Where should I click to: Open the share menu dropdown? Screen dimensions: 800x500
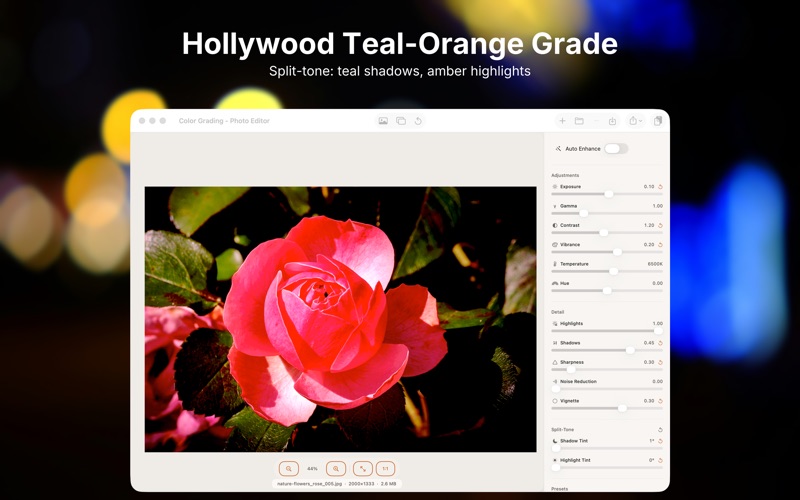tap(635, 121)
